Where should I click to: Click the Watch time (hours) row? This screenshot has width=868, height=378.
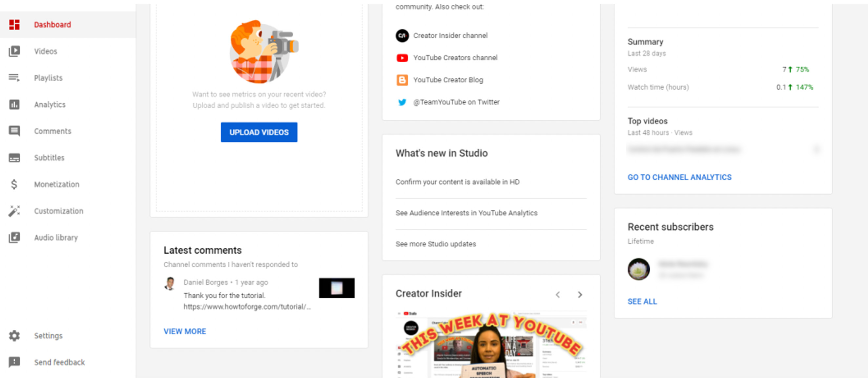pos(723,87)
